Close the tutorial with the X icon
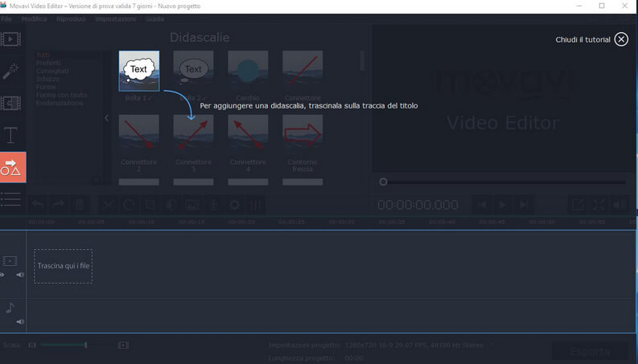The width and height of the screenshot is (638, 364). coord(621,39)
